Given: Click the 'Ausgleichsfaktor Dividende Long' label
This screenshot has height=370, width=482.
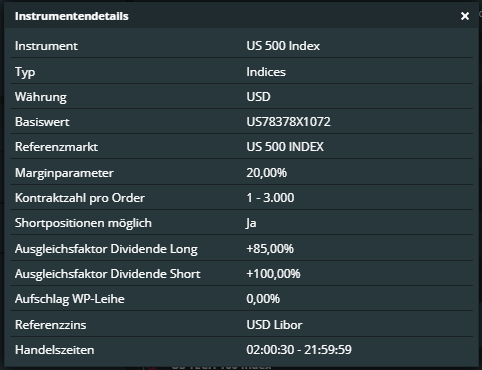Looking at the screenshot, I should tap(106, 249).
